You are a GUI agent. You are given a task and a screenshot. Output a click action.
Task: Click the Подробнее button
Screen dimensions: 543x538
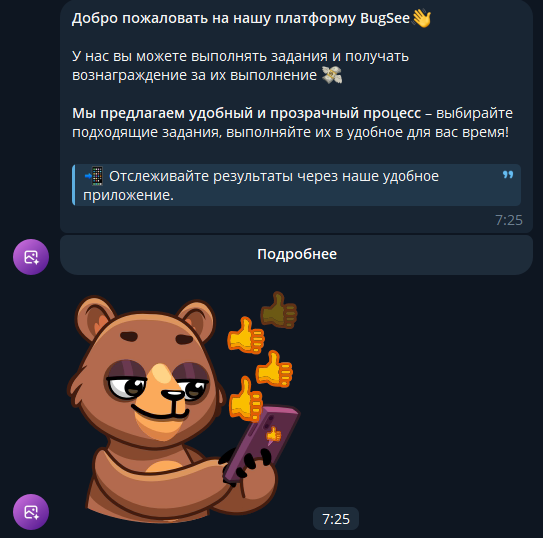[x=296, y=255]
